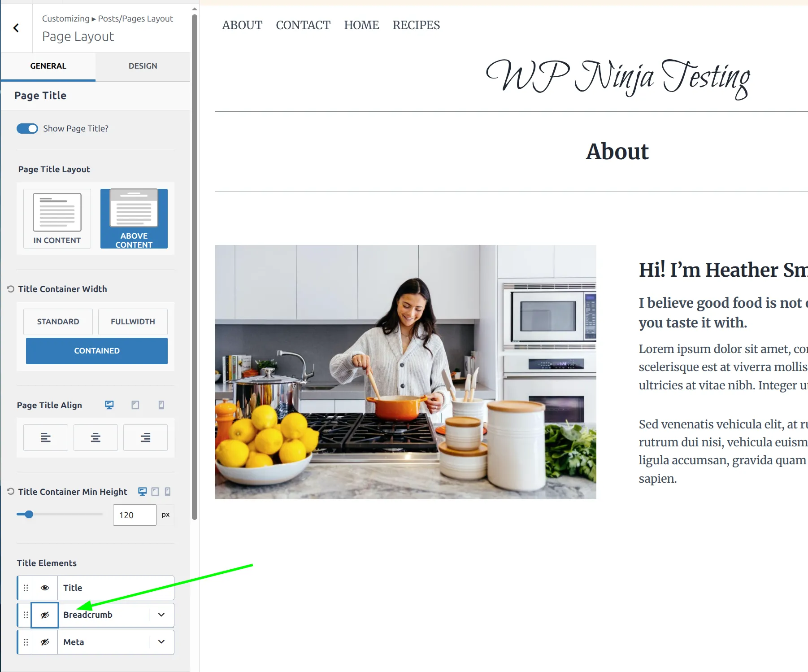The image size is (808, 672).
Task: Choose Fullwidth title container width
Action: click(133, 322)
